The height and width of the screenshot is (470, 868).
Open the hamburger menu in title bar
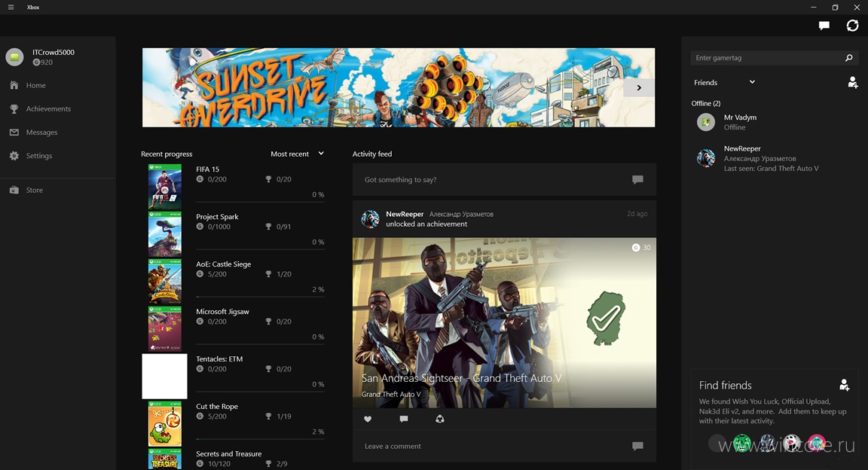(11, 8)
